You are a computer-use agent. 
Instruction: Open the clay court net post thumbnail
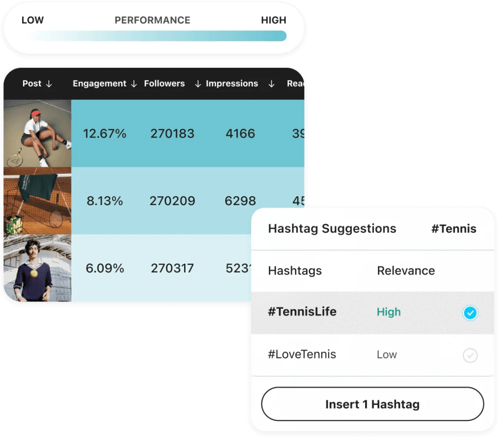tap(37, 201)
